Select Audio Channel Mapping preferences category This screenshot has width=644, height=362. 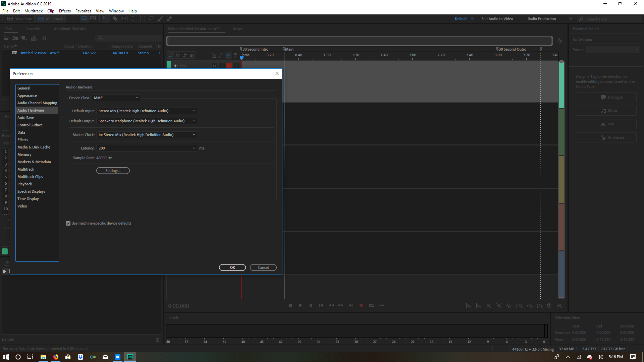tap(37, 103)
